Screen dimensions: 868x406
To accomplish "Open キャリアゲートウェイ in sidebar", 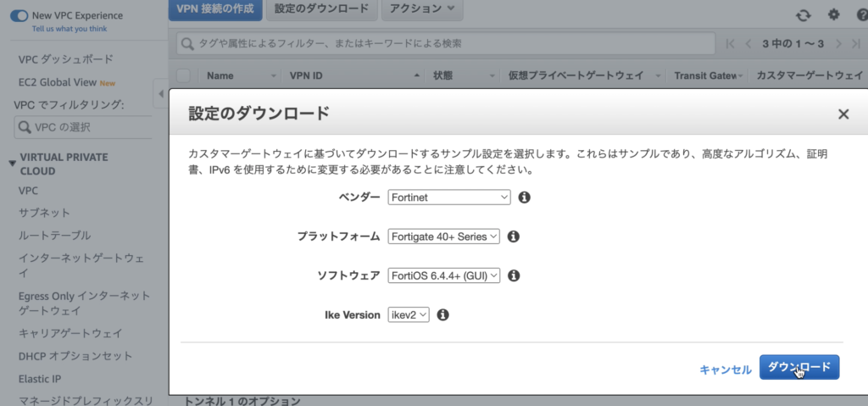I will [x=70, y=333].
